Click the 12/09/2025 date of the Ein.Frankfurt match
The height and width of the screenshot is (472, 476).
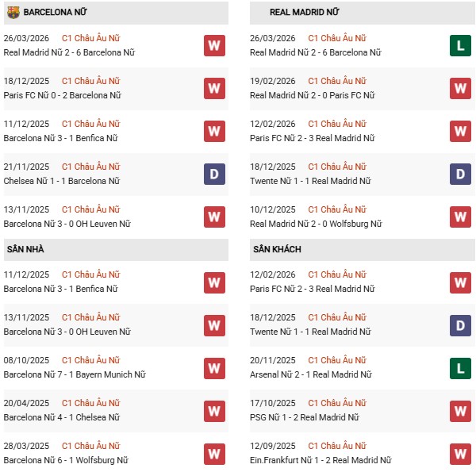(273, 446)
